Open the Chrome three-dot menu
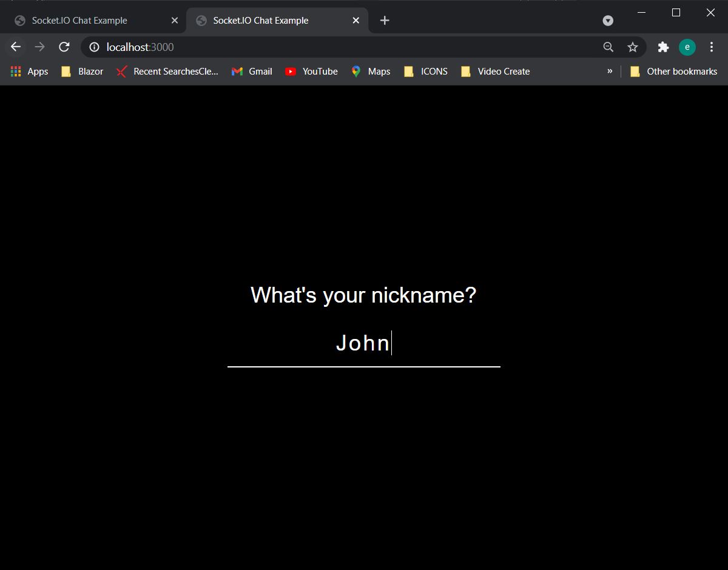Image resolution: width=728 pixels, height=570 pixels. 712,47
